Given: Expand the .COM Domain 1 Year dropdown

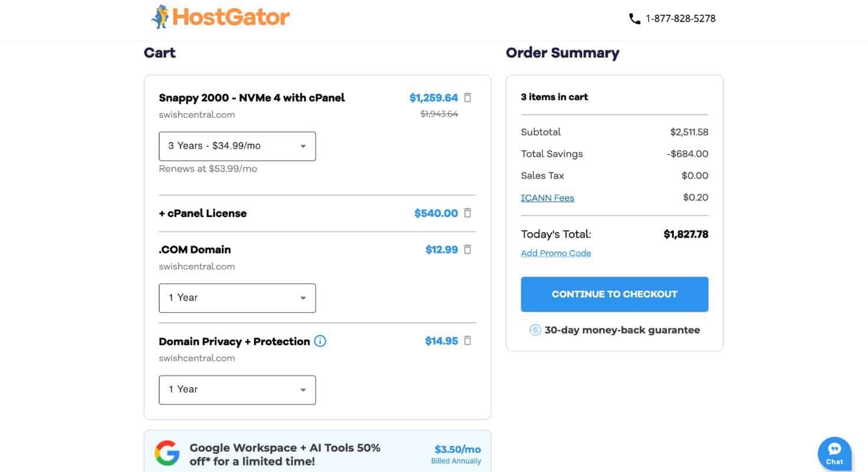Looking at the screenshot, I should (237, 297).
